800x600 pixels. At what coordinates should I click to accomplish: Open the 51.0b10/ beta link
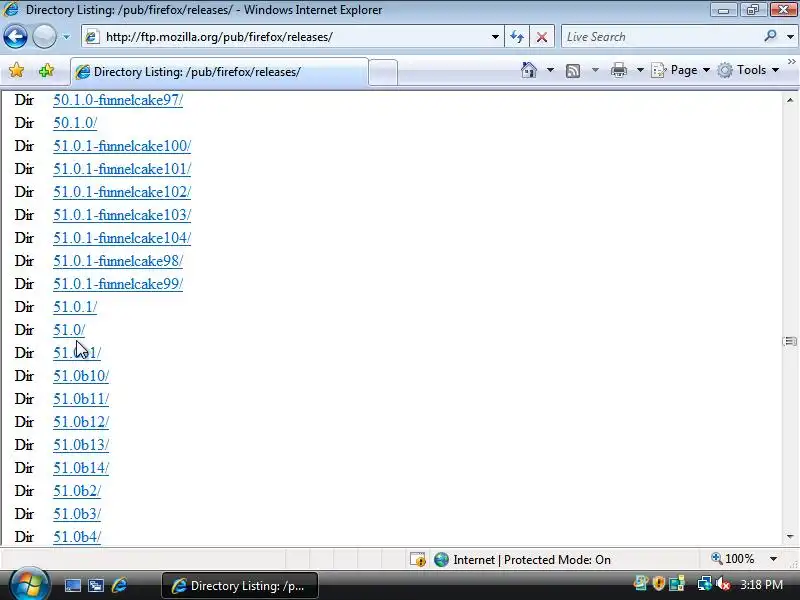coord(81,376)
